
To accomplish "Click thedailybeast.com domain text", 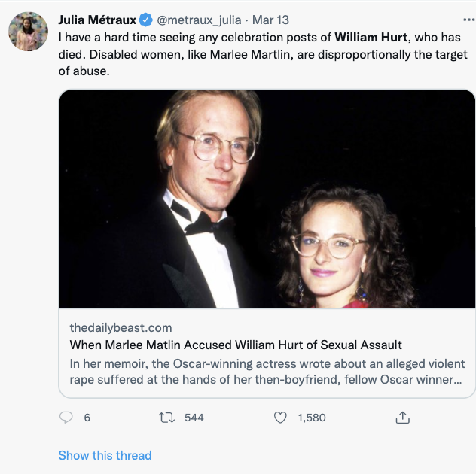I will 121,327.
